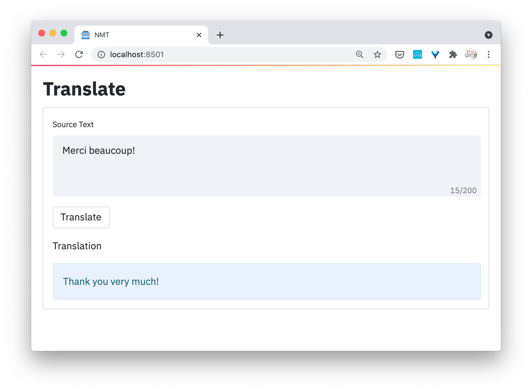Click the browser back arrow
This screenshot has width=532, height=392.
(43, 54)
